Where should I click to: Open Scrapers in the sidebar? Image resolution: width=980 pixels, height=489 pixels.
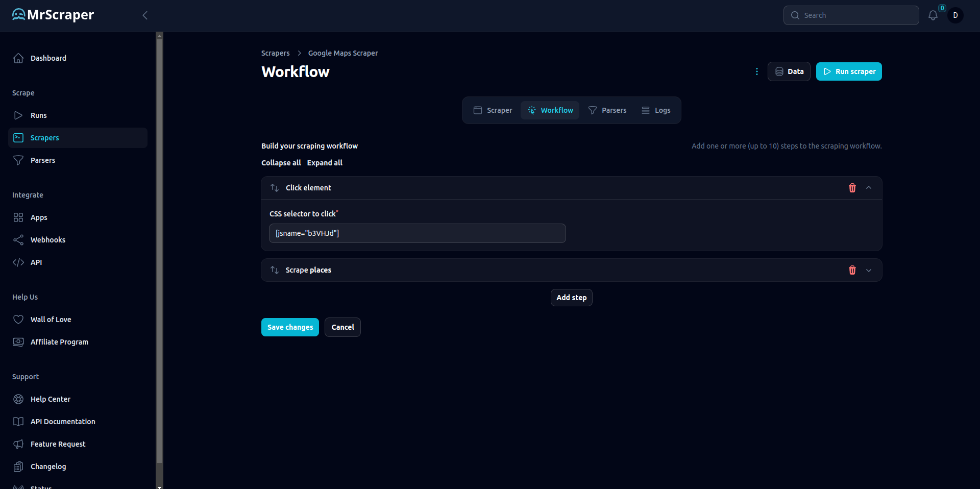click(x=78, y=138)
